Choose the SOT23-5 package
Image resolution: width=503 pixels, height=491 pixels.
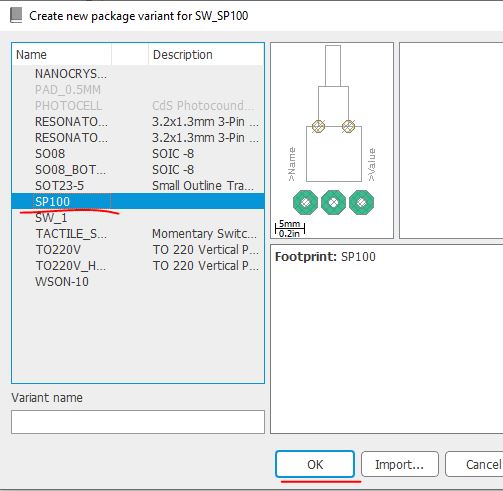(x=138, y=186)
